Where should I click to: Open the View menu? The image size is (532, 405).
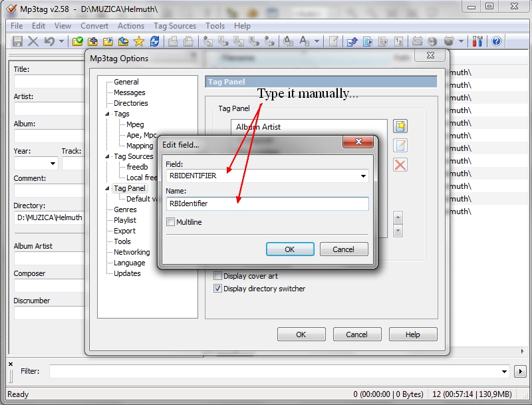tap(63, 26)
